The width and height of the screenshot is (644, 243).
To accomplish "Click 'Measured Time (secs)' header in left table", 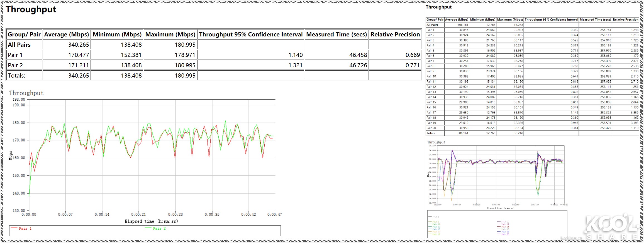I will point(336,34).
